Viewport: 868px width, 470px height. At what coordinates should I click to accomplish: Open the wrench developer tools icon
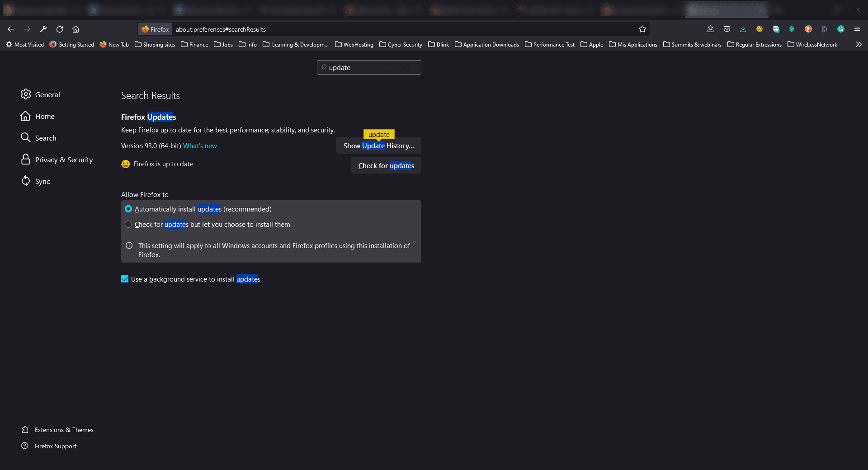[x=43, y=29]
